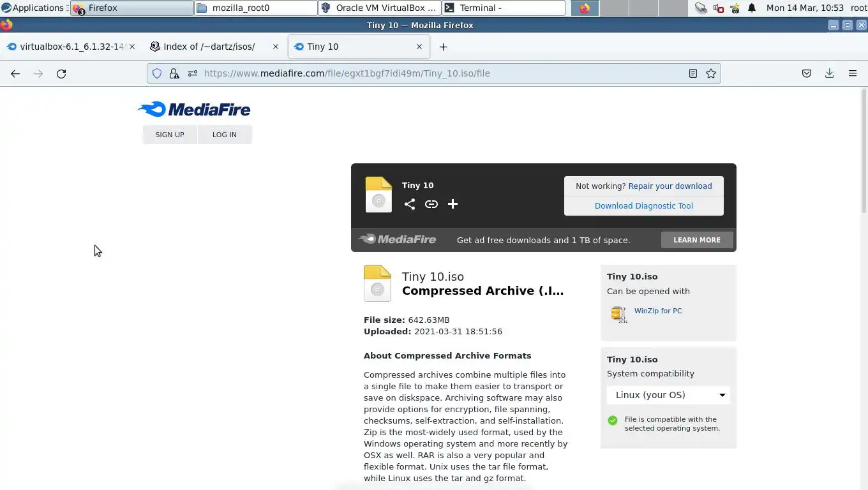Open the tracking protection shield icon
This screenshot has height=490, width=868.
tap(157, 73)
